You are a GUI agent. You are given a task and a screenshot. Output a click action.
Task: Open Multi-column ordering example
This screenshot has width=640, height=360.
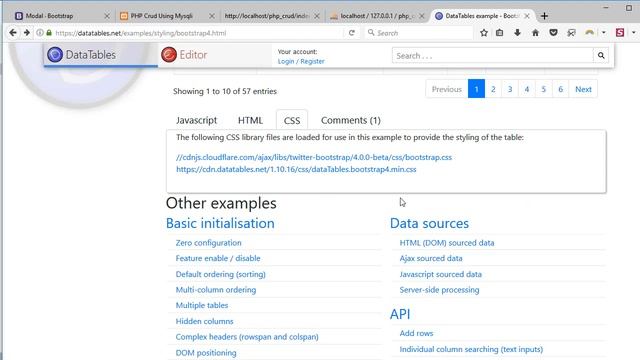[x=216, y=290]
